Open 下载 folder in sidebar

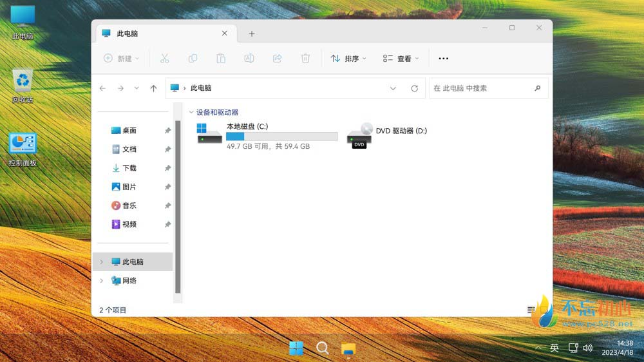point(129,168)
